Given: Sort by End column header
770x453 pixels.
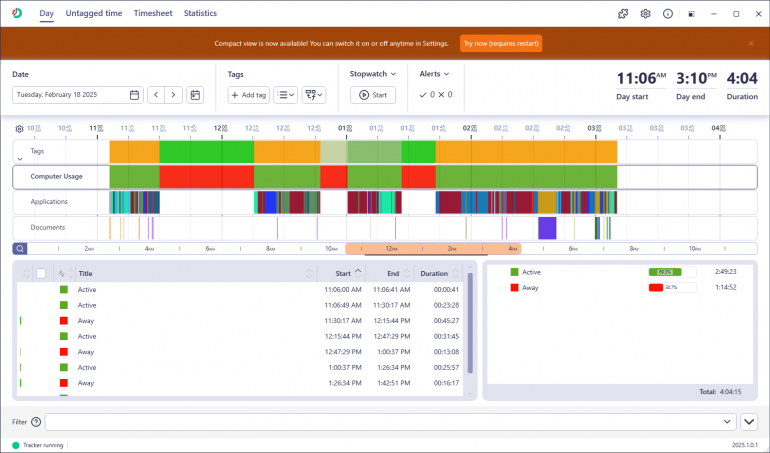Looking at the screenshot, I should click(x=393, y=273).
